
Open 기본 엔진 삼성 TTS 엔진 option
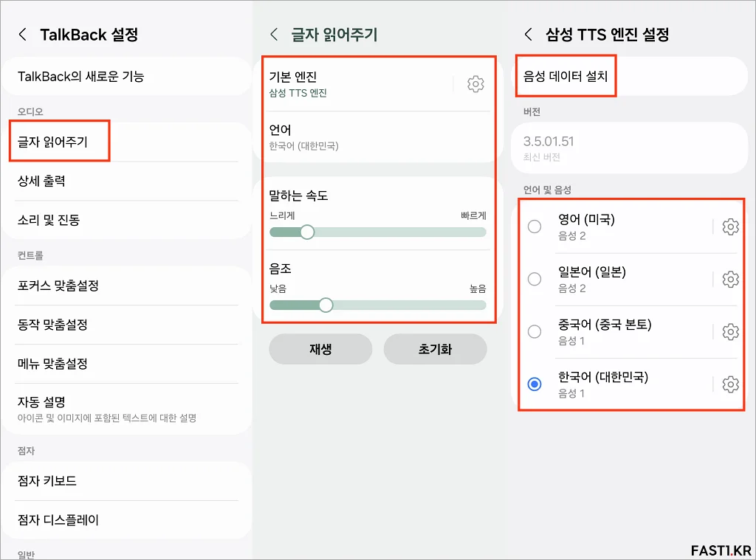point(357,84)
